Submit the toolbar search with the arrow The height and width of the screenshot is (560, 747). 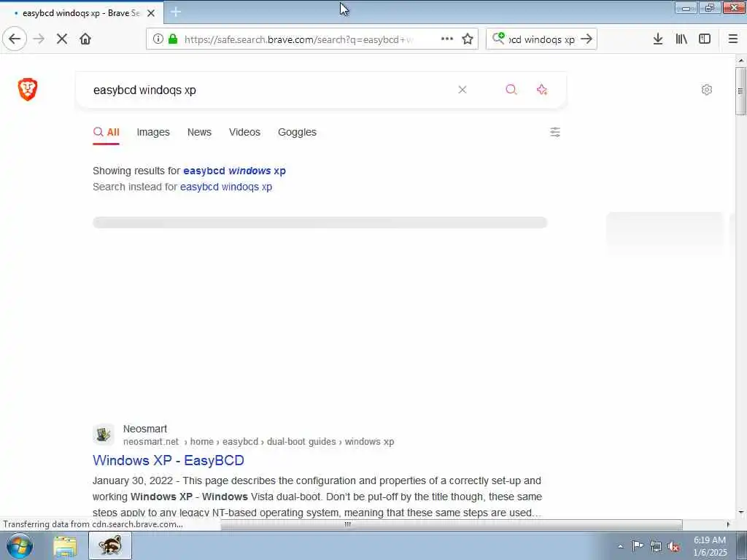(587, 39)
